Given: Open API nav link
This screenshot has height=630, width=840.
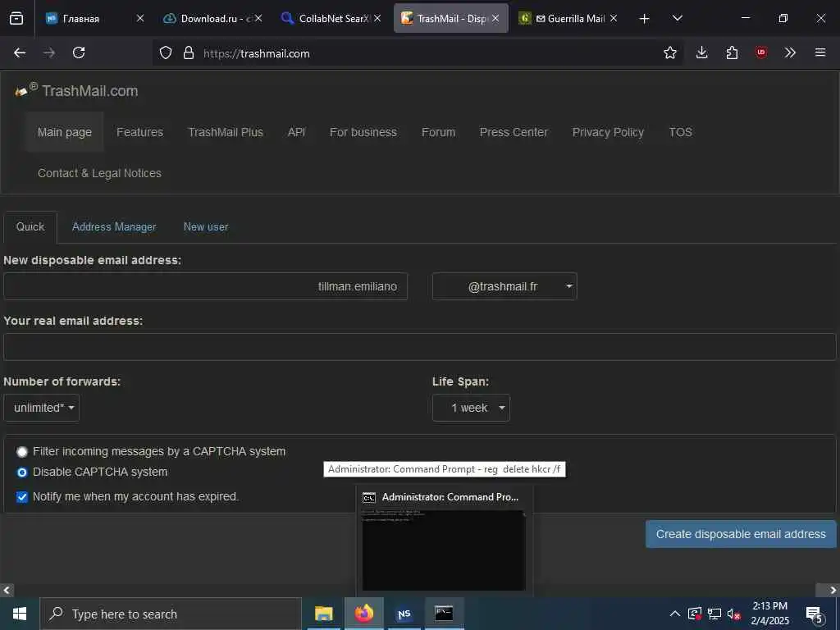Looking at the screenshot, I should [x=296, y=132].
